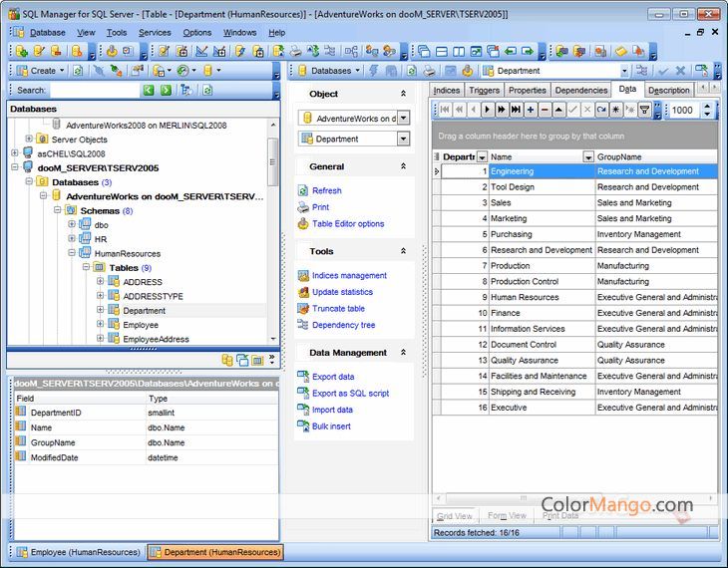Click the printer icon in table editor toolbar
Screen dimensions: 728x568
tap(430, 71)
